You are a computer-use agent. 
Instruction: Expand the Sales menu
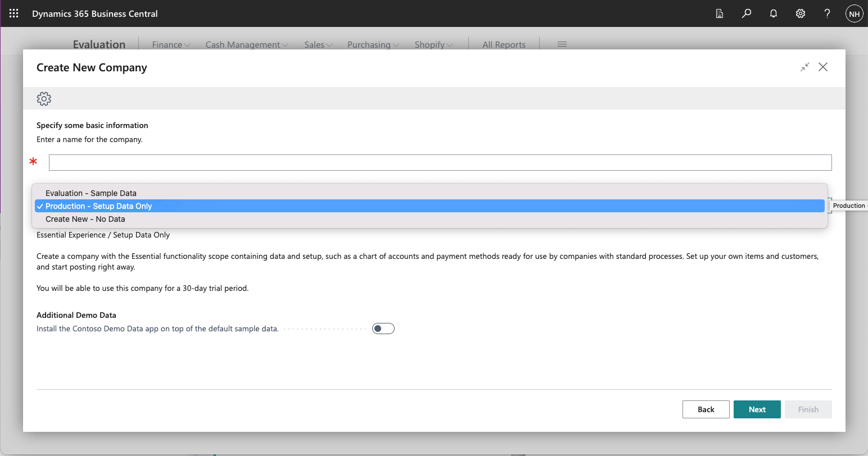(318, 45)
